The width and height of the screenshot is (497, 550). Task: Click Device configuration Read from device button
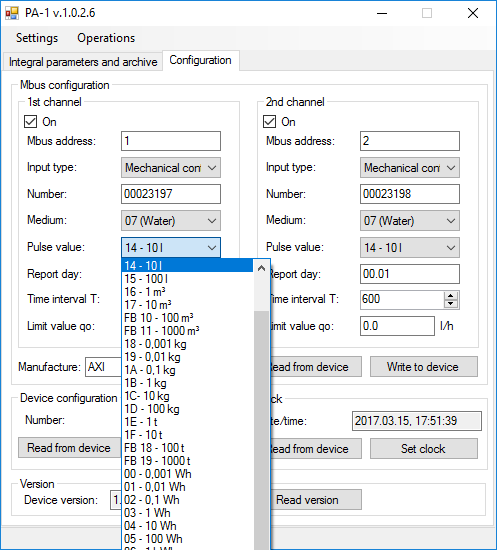click(x=69, y=448)
